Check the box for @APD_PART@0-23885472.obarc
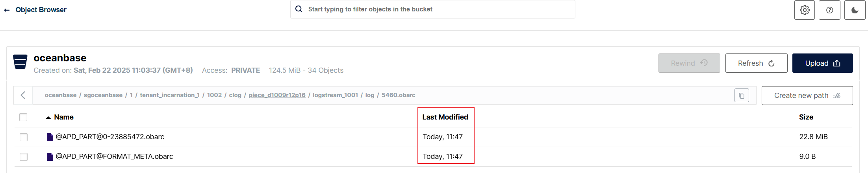 [24, 137]
